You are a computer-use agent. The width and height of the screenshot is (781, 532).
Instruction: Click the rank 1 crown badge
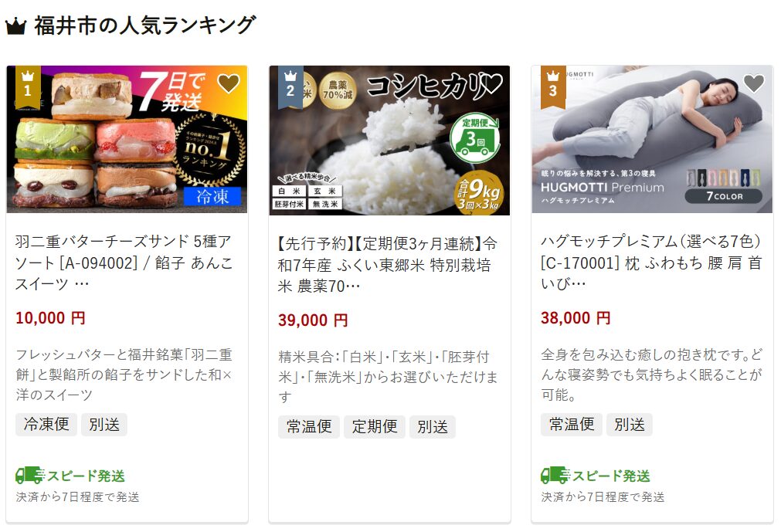coord(28,85)
